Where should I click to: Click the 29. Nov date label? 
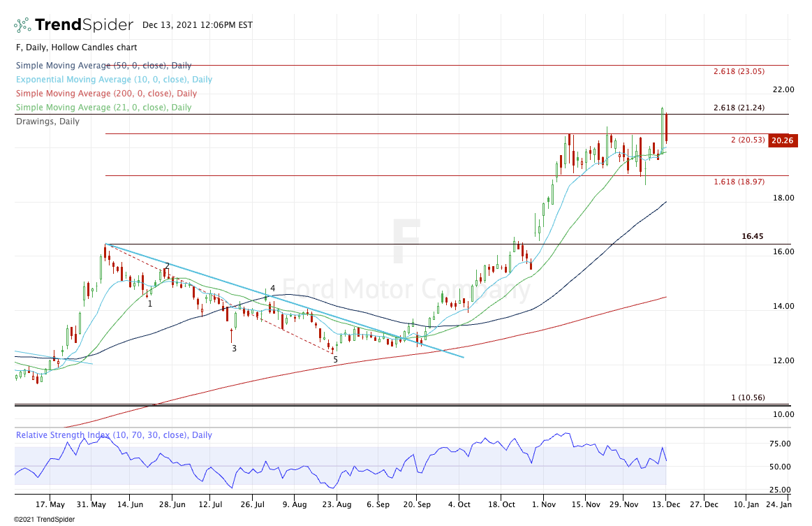pyautogui.click(x=623, y=505)
